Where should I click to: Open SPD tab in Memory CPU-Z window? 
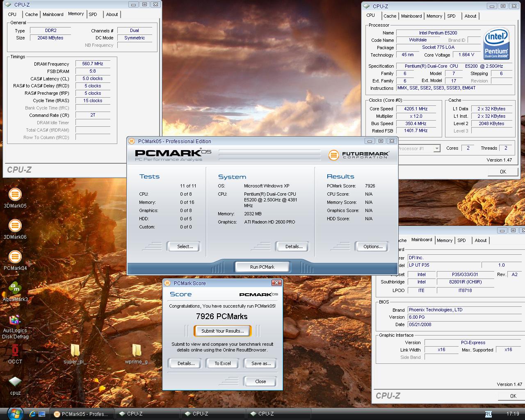(x=93, y=14)
